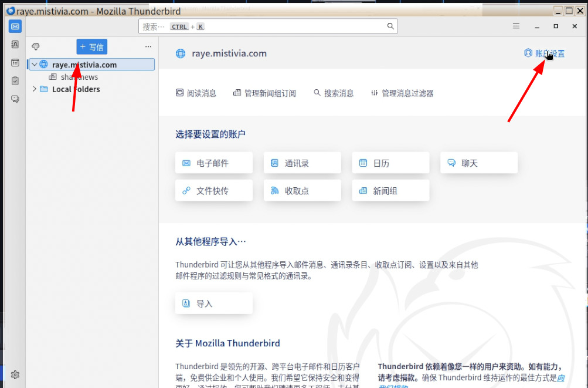
Task: Open the Chat space icon
Action: 15,99
